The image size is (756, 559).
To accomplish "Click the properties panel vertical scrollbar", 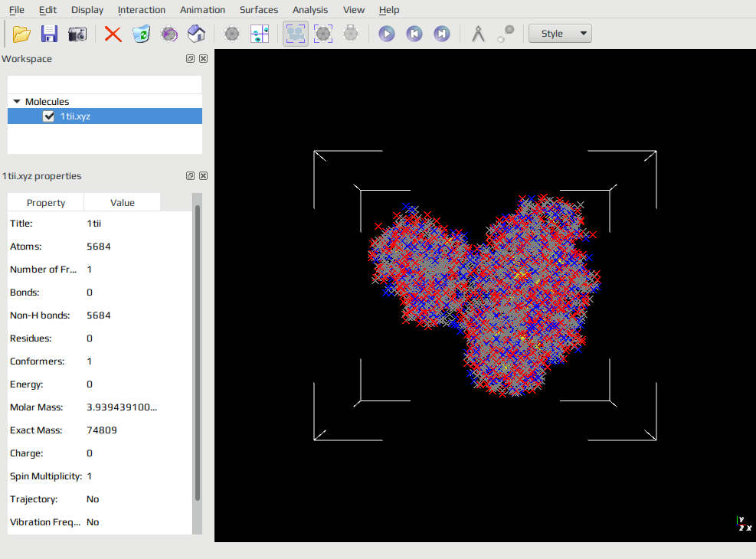I will coord(197,353).
